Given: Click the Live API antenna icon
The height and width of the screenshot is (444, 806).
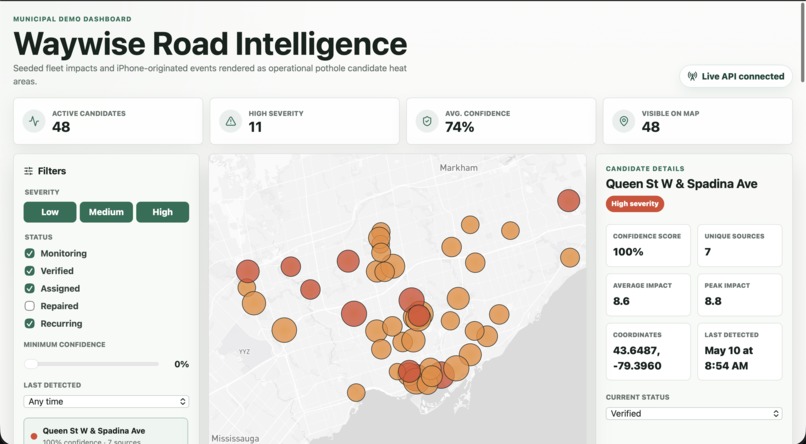Looking at the screenshot, I should click(x=692, y=77).
